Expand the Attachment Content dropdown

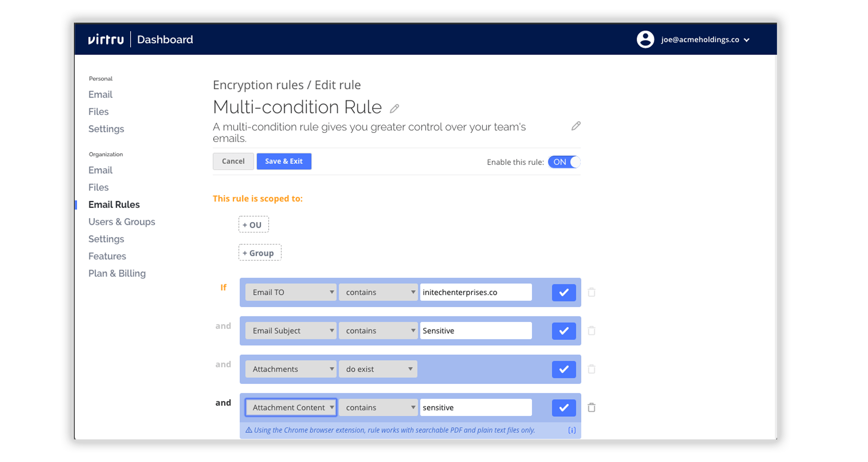tap(291, 407)
